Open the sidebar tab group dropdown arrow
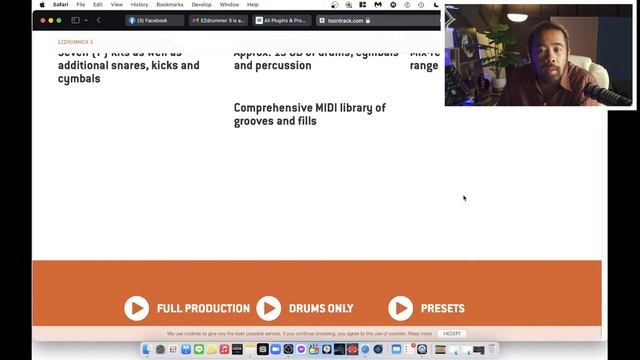The height and width of the screenshot is (360, 640). [x=86, y=20]
